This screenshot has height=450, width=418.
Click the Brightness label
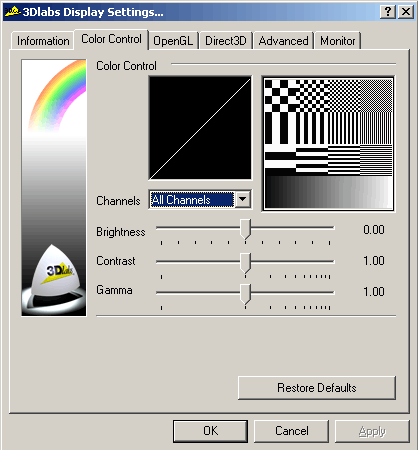[x=121, y=232]
